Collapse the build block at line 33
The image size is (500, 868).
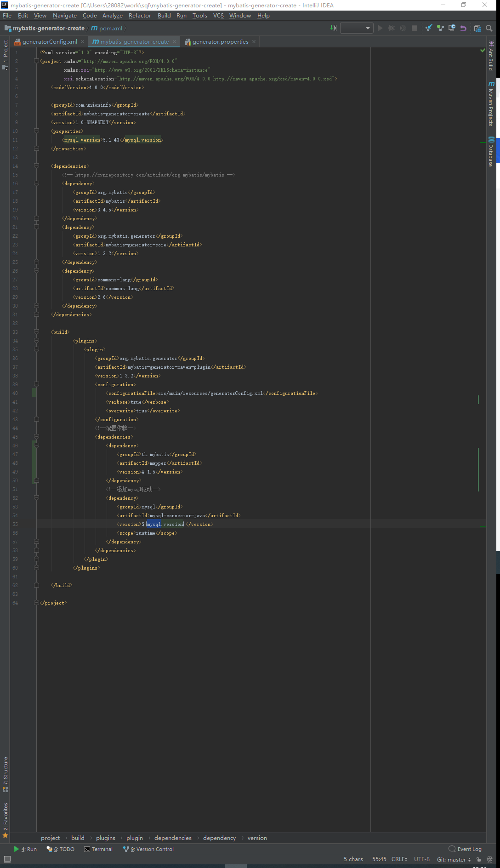click(36, 332)
